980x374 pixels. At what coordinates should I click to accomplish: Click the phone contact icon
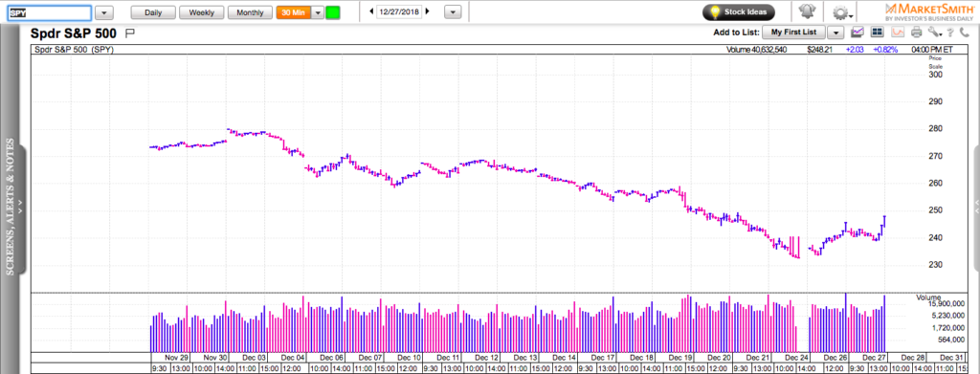(x=965, y=33)
